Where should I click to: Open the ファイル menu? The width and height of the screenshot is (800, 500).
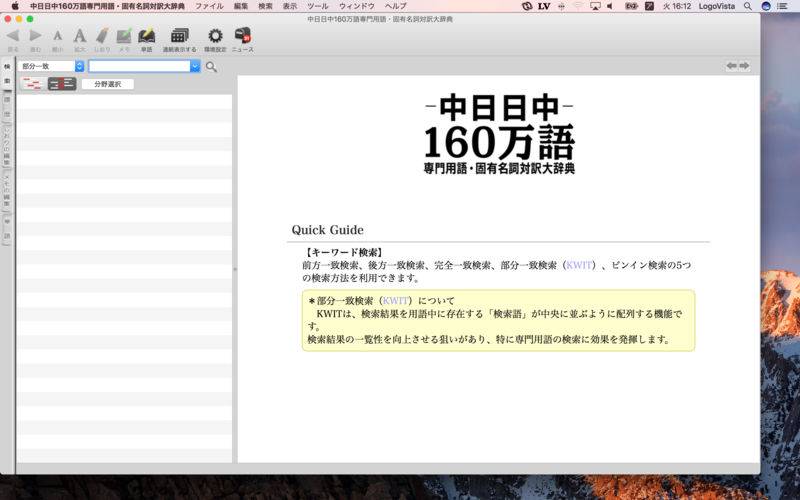click(x=209, y=6)
